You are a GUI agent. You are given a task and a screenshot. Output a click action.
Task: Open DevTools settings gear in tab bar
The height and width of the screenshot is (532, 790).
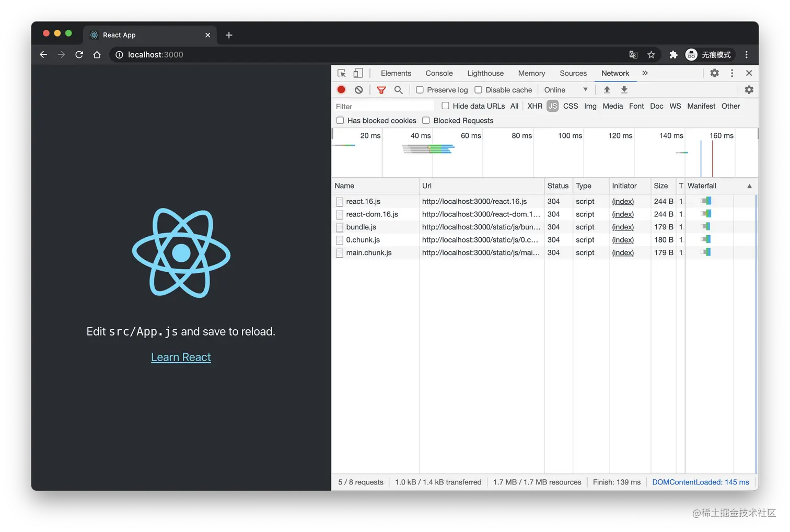tap(714, 73)
